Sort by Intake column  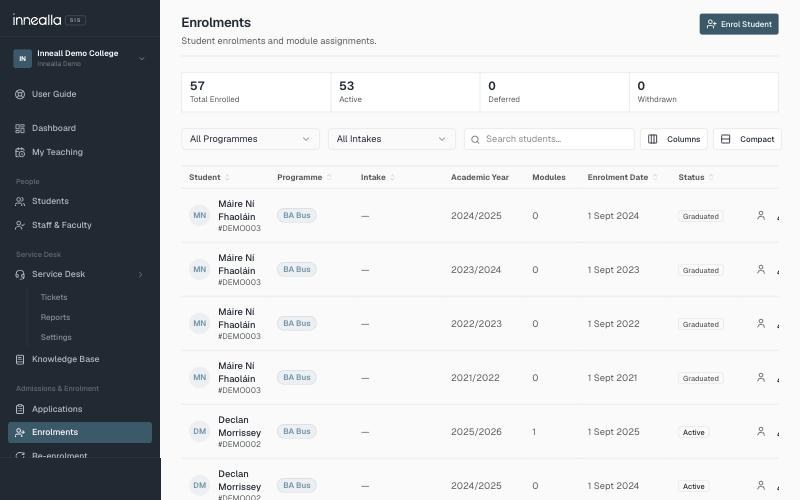[378, 177]
